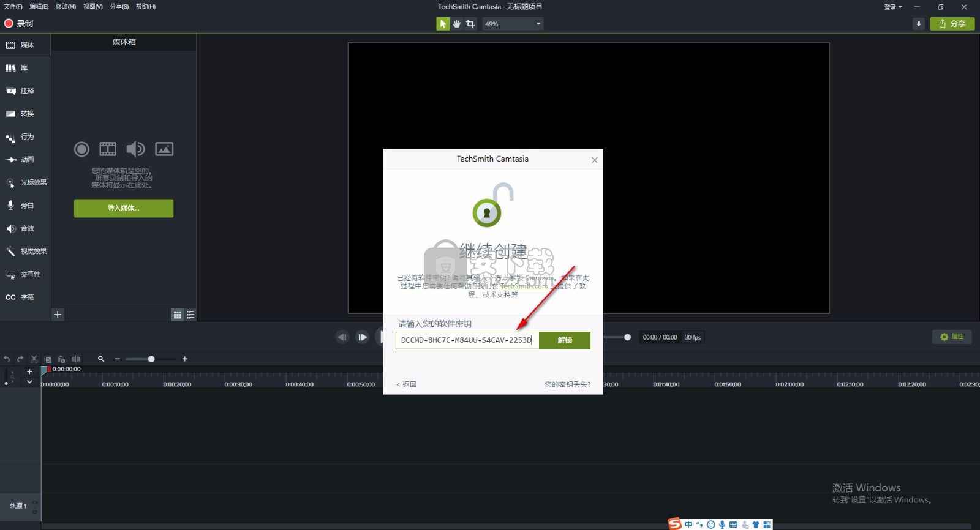Click the previous frame playback button

(342, 337)
